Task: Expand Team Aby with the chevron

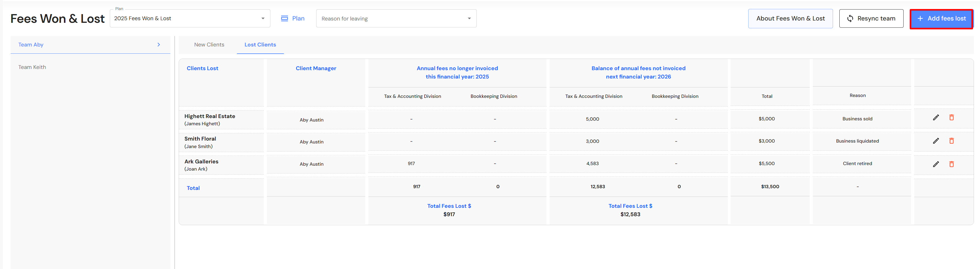Action: click(159, 45)
